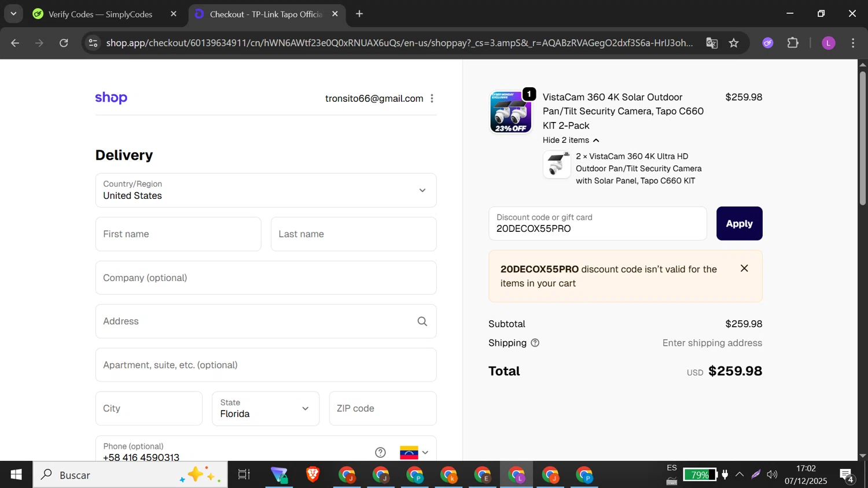Go back to previous page
Image resolution: width=868 pixels, height=488 pixels.
[x=15, y=43]
